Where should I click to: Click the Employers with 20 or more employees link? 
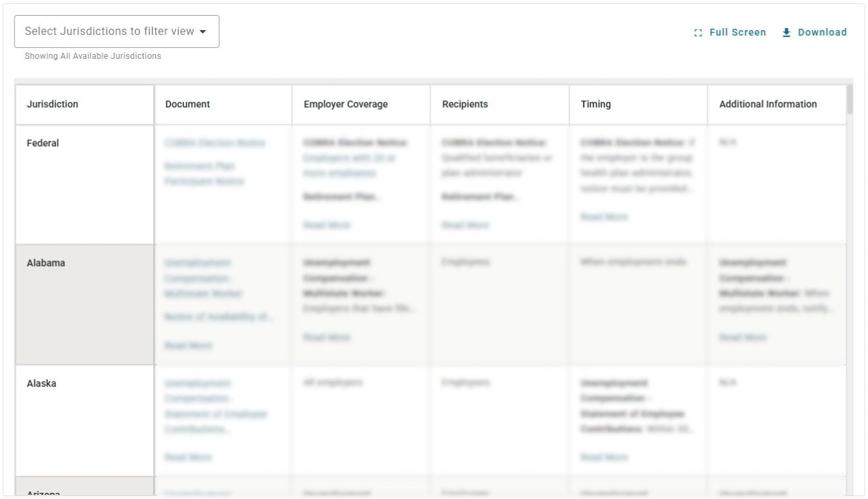pos(349,165)
